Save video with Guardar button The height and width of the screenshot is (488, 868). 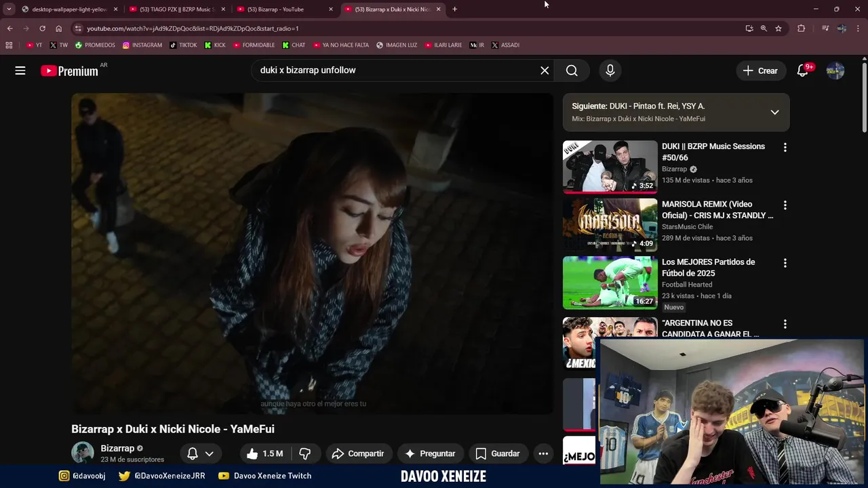click(x=497, y=453)
